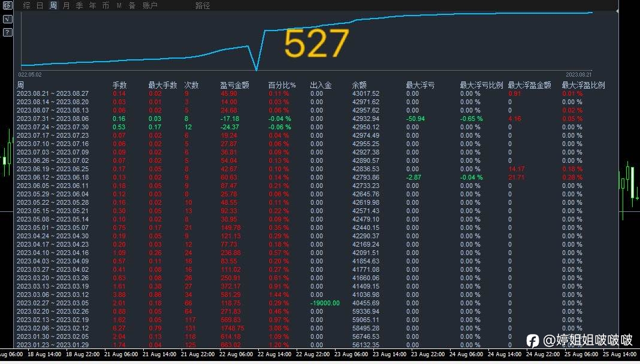Open the 币 currency tab
The height and width of the screenshot is (364, 640).
click(105, 5)
